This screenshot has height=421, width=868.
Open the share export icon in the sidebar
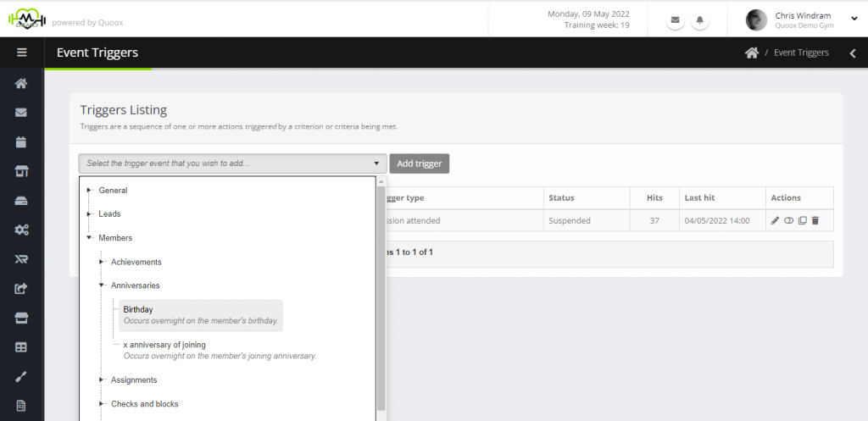point(21,288)
